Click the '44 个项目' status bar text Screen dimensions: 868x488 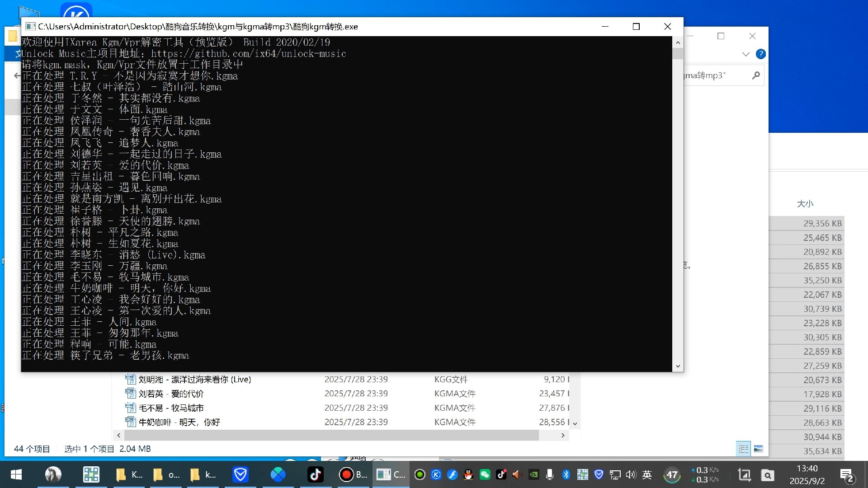click(x=32, y=449)
